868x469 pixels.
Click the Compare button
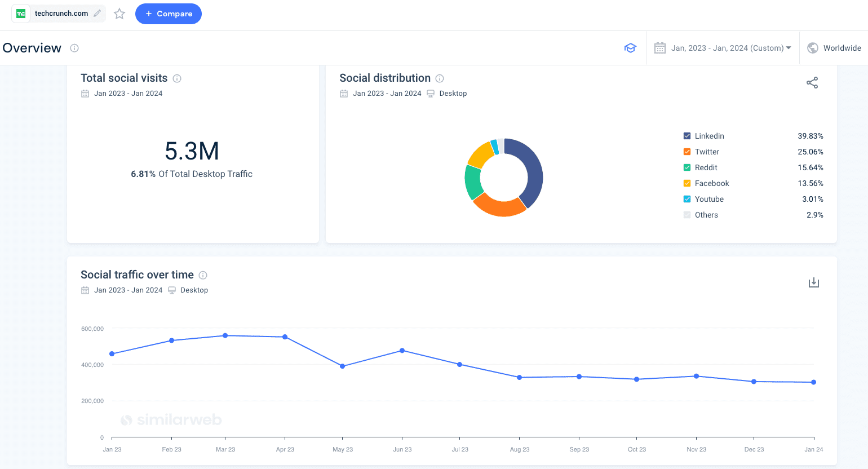(x=169, y=14)
